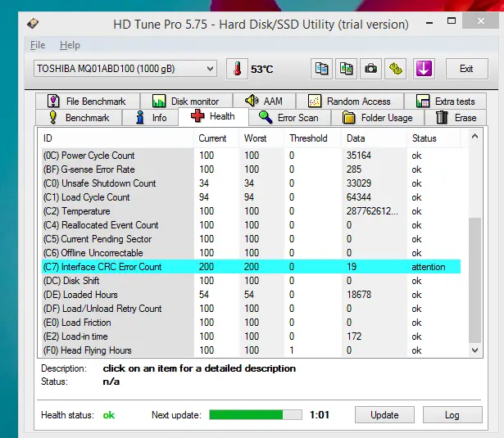504x438 pixels.
Task: Click the Data column header
Action: 375,138
